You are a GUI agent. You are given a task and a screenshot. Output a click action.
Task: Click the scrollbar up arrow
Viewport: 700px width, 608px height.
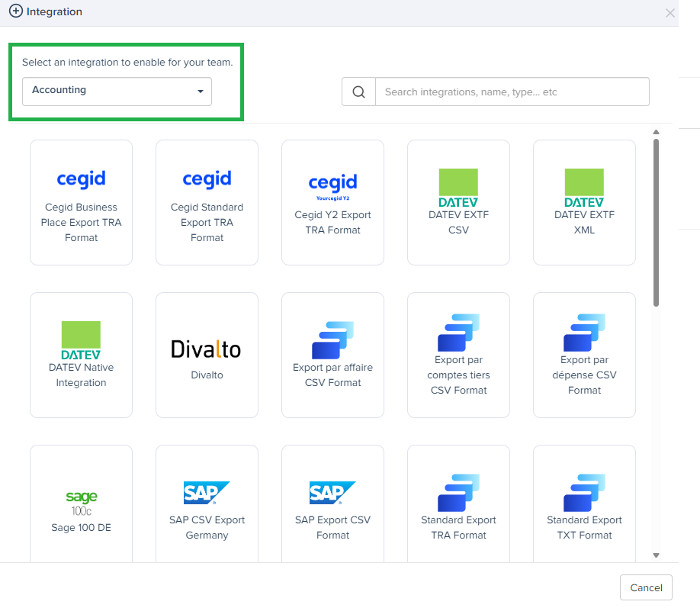[x=656, y=133]
